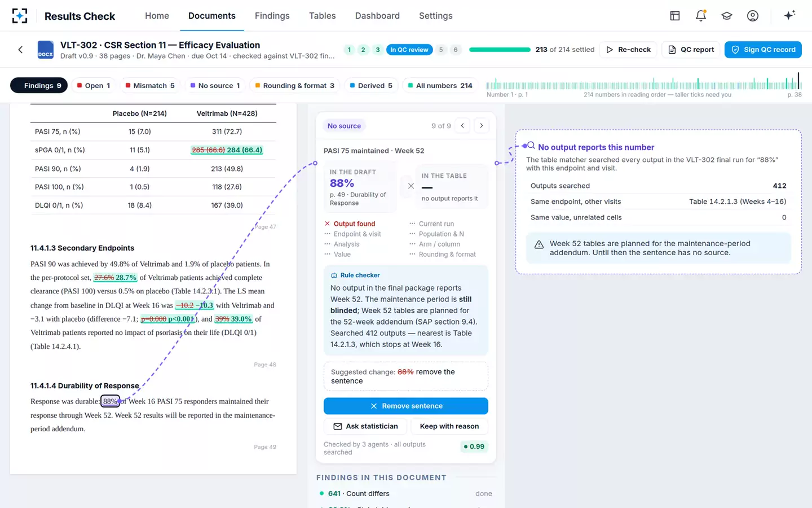This screenshot has height=508, width=812.
Task: Go back using the left arrow
Action: (20, 50)
